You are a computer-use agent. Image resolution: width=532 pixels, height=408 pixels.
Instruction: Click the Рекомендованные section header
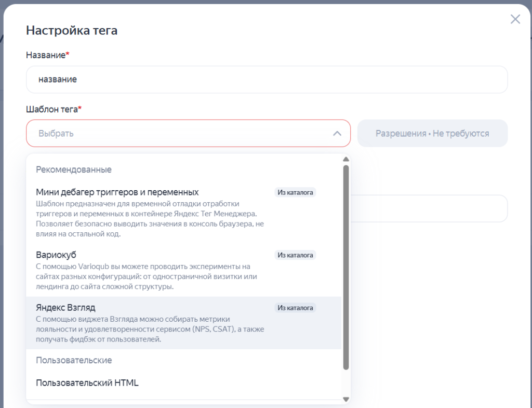(x=74, y=169)
